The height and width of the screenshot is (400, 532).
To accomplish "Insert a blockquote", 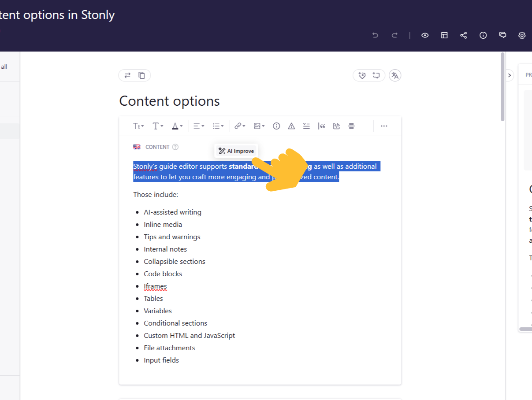I will (321, 126).
